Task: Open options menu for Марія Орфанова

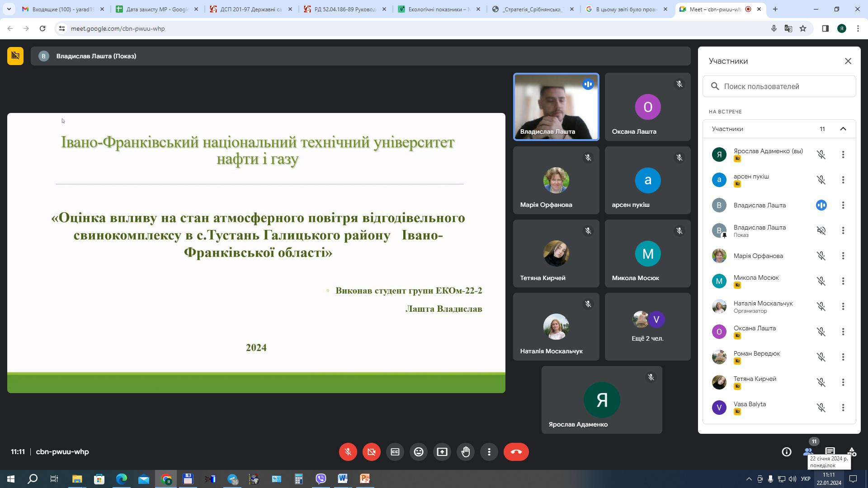Action: point(844,256)
